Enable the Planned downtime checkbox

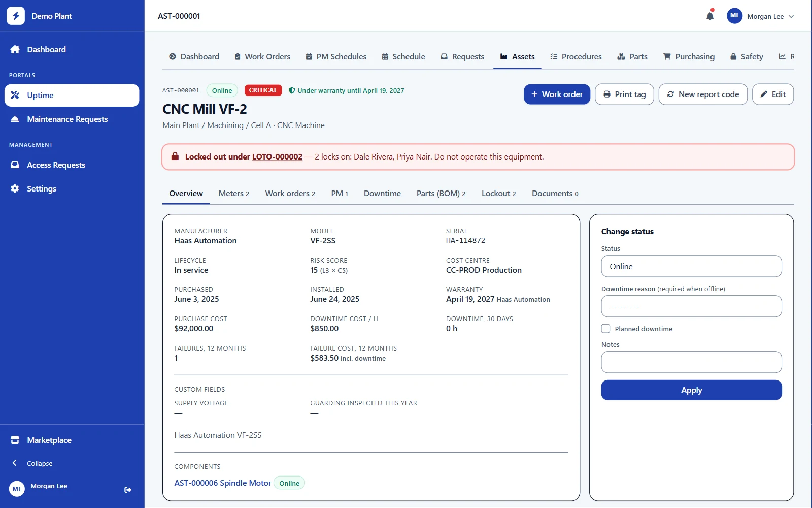(605, 329)
